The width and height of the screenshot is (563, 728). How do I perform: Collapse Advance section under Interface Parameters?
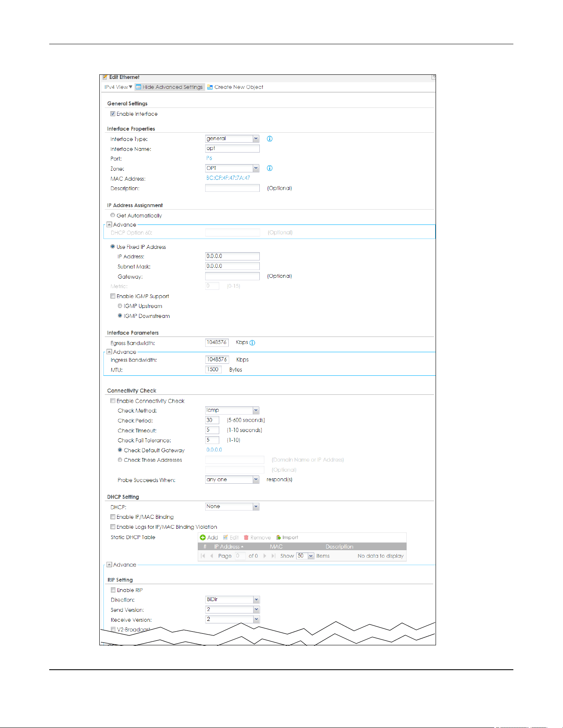coord(109,352)
